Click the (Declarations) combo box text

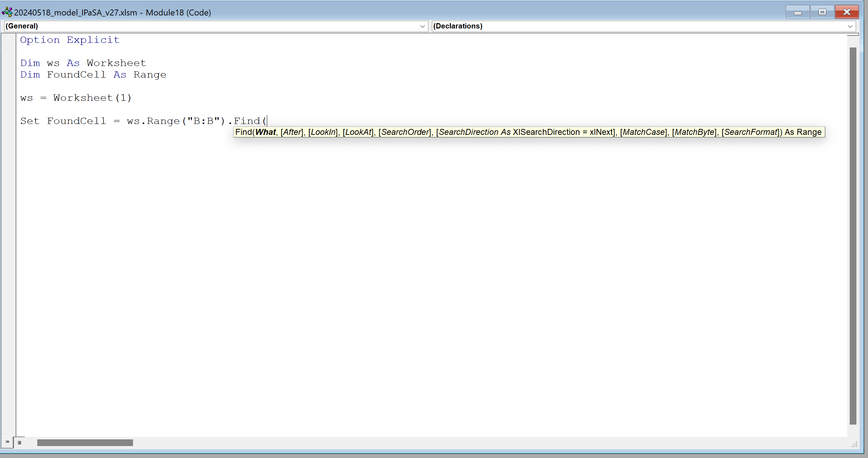click(458, 26)
